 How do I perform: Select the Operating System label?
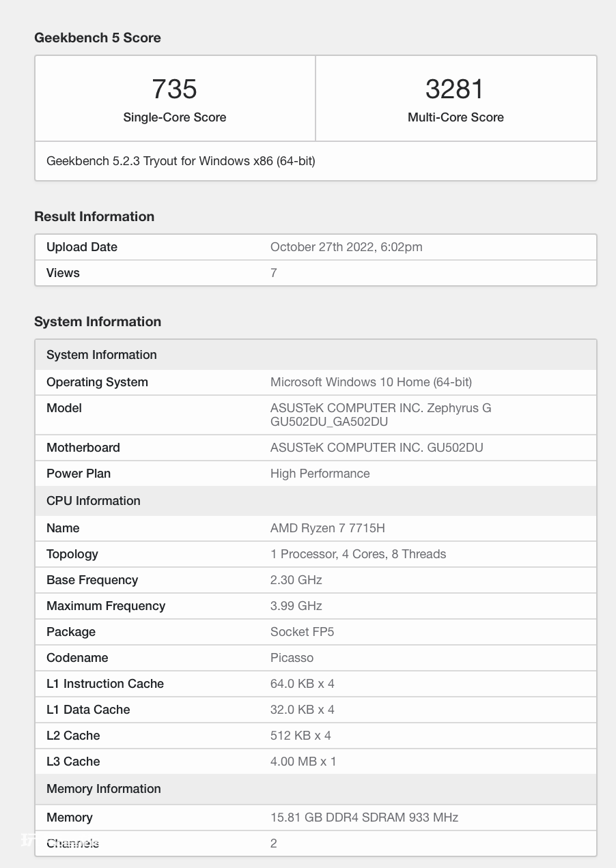[x=97, y=382]
